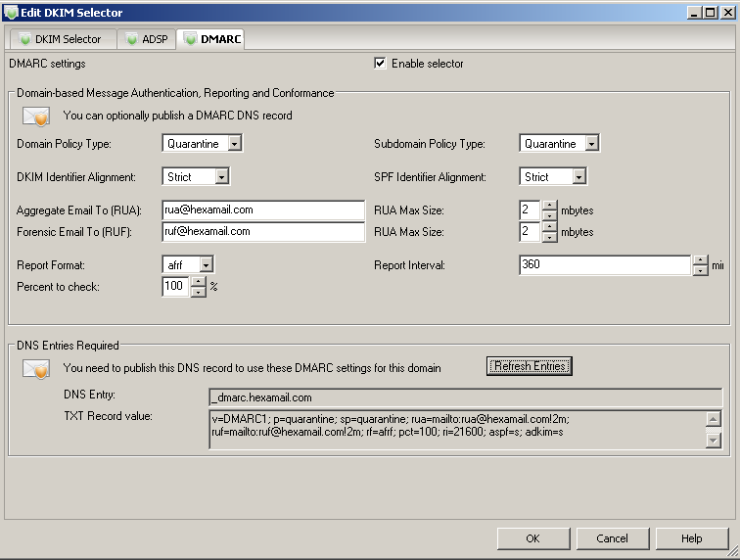740x560 pixels.
Task: Increase the Percent to check value
Action: point(199,282)
